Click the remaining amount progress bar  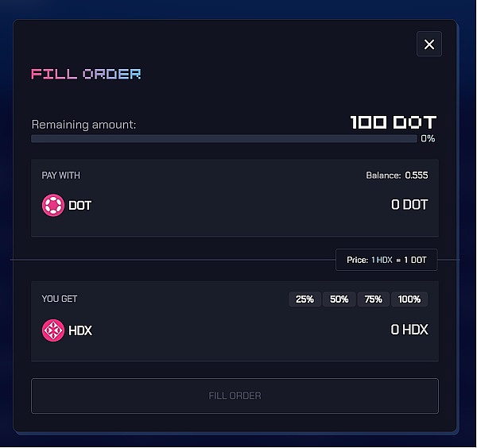pos(223,138)
